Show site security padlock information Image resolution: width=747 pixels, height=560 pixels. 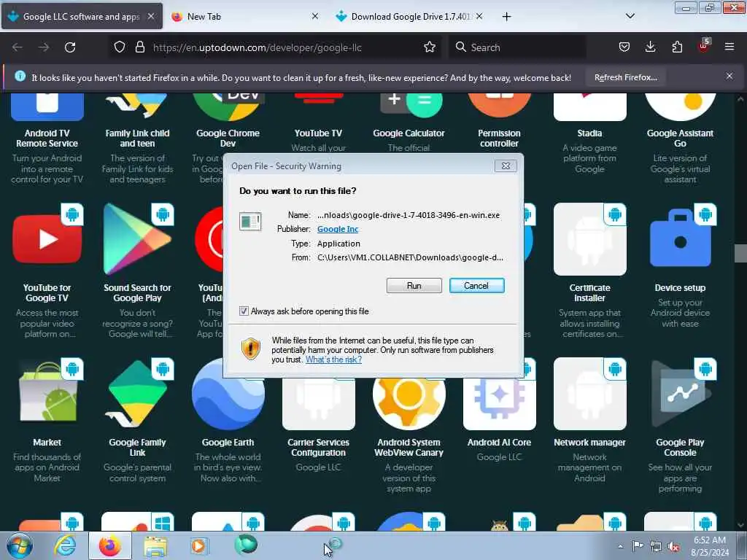pyautogui.click(x=139, y=47)
